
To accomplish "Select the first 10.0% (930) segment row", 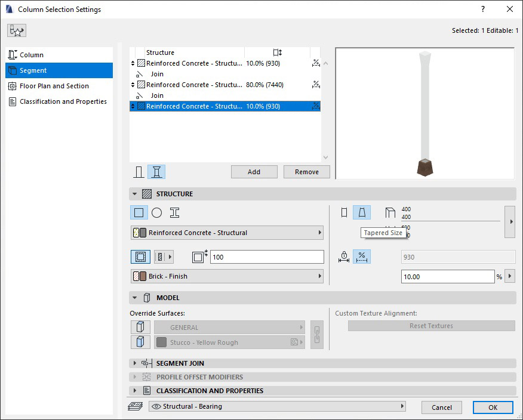I will coord(225,63).
